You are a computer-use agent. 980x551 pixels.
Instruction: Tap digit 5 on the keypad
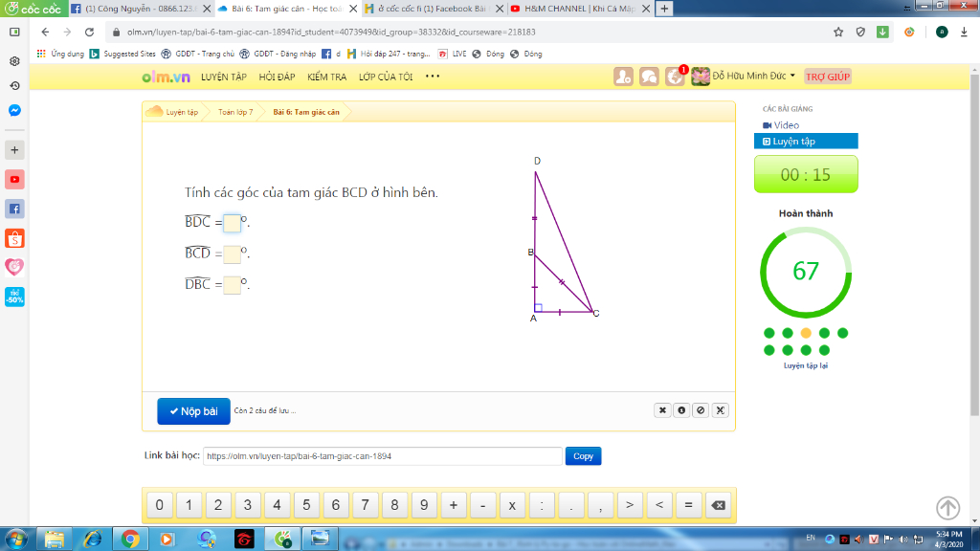306,505
